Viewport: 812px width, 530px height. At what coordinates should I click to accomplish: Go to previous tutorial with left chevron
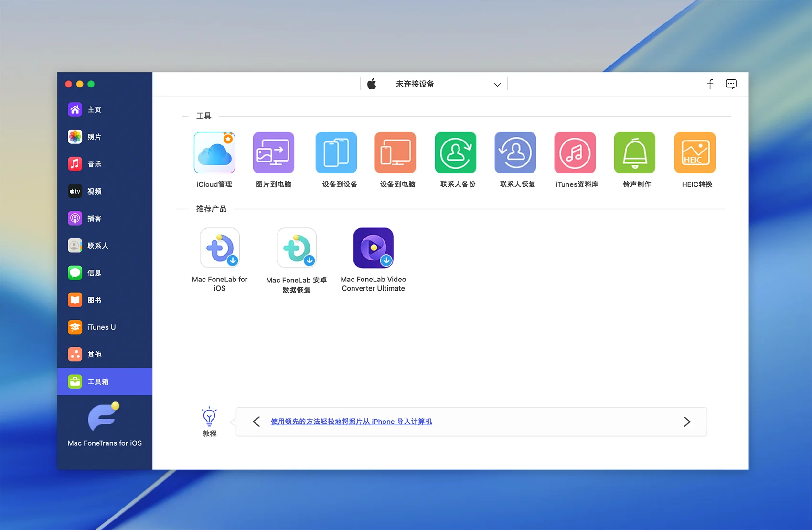(256, 422)
